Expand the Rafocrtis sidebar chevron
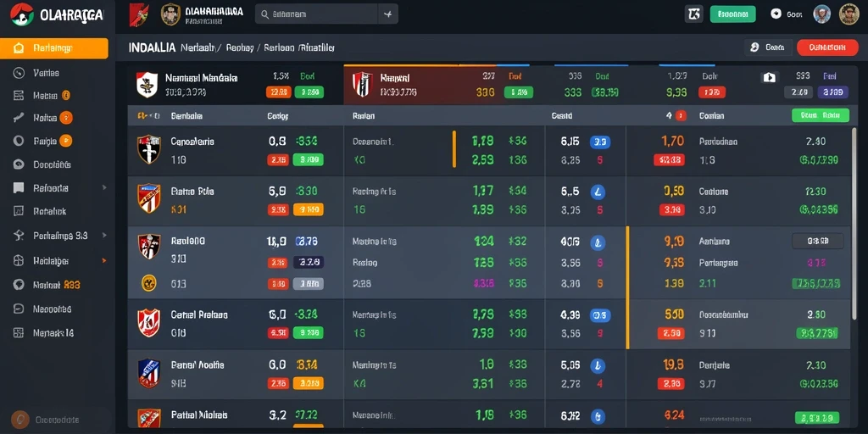The height and width of the screenshot is (434, 868). [104, 187]
